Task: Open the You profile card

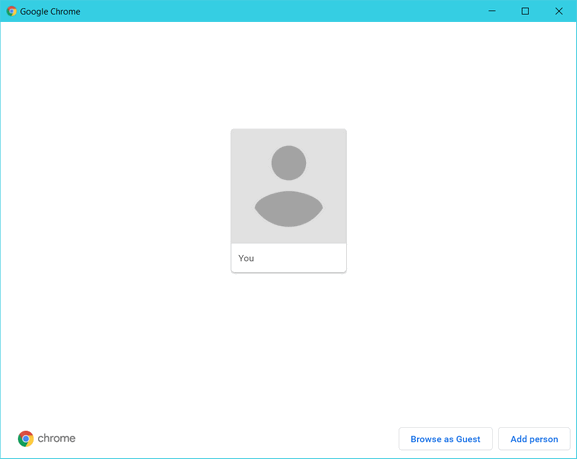Action: pos(288,201)
